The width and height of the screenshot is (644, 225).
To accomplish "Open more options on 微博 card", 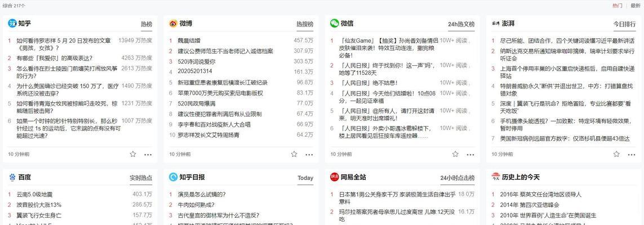I will point(309,155).
